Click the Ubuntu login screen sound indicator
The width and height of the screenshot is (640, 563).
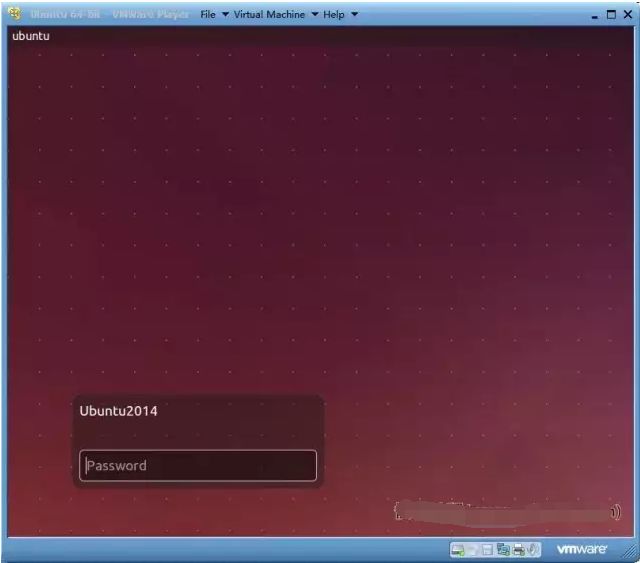[616, 512]
